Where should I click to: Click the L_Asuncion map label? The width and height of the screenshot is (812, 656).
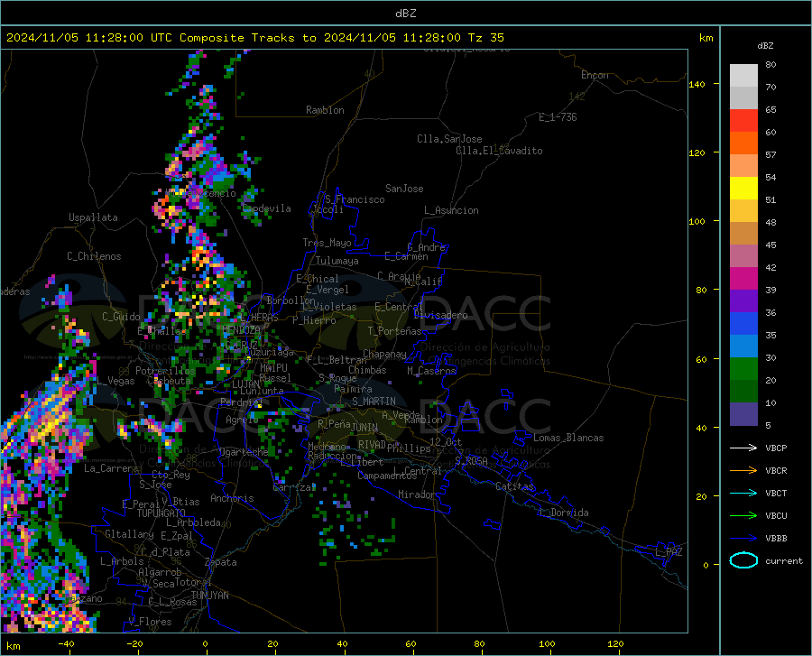coord(451,210)
